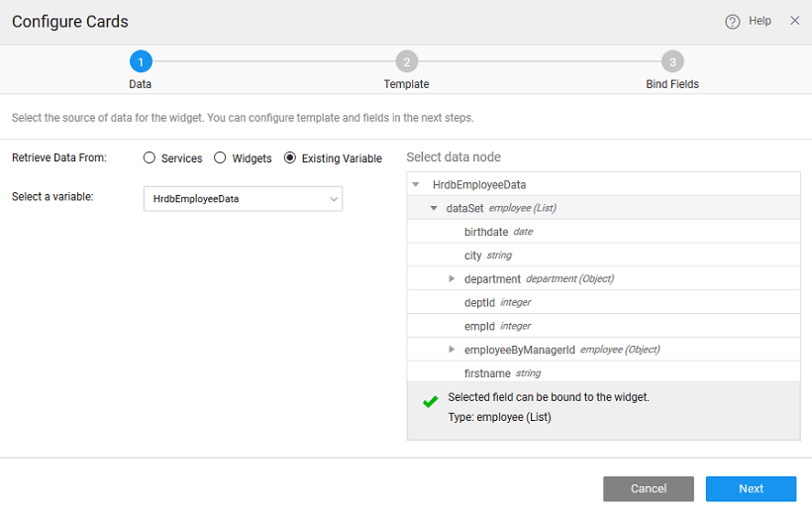The height and width of the screenshot is (518, 812).
Task: Select the city string field
Action: [473, 256]
